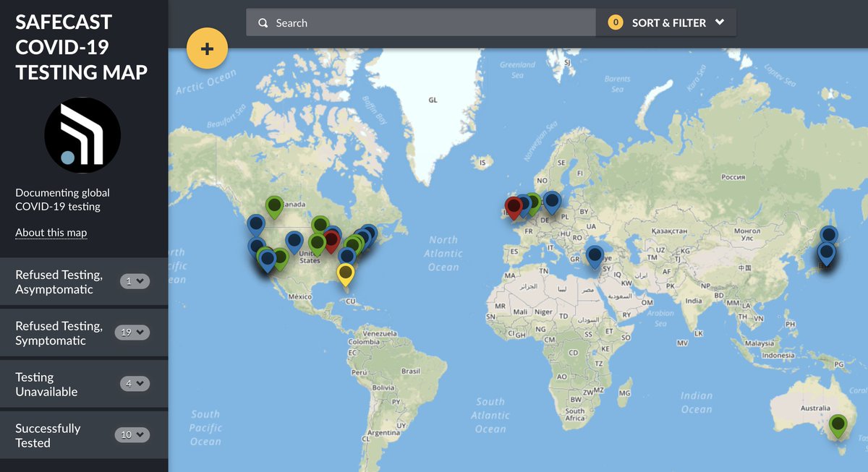The image size is (868, 472).
Task: Open the Refused Testing, Symptomatic category
Action: pos(84,333)
